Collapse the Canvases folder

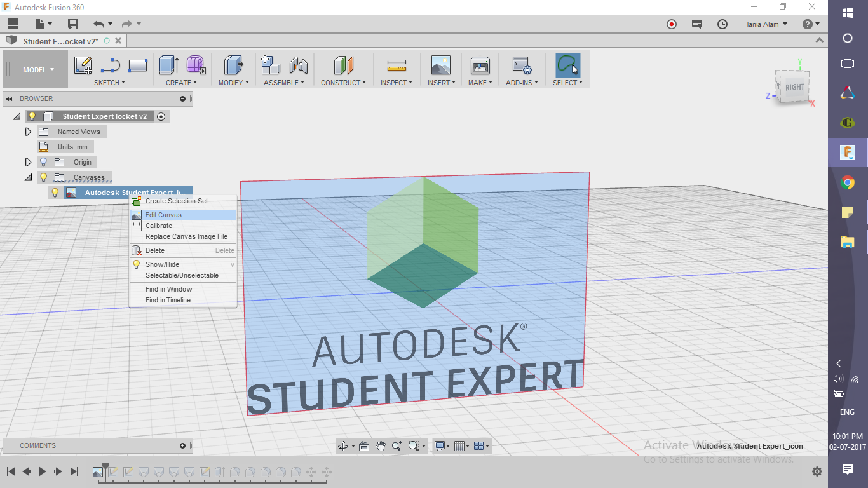tap(28, 178)
